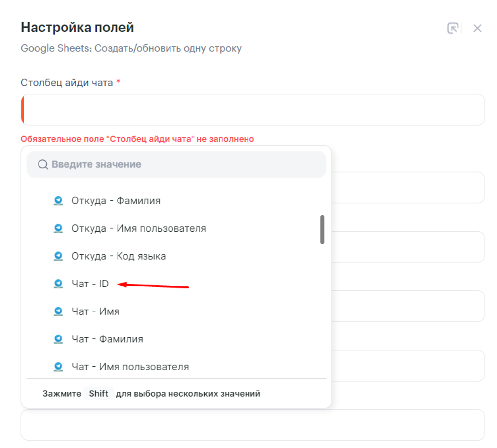Click the field right of the Чат - Имя row
Screen dimensions: 497x448
407,306
